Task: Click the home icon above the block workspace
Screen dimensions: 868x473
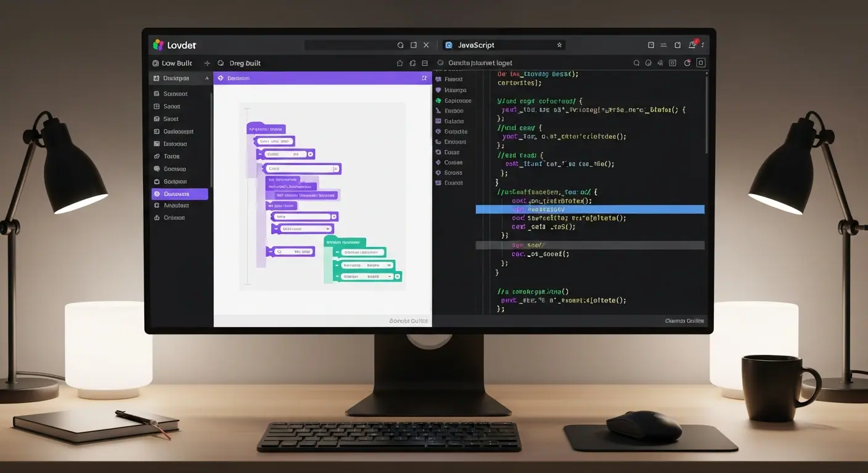Action: pos(400,62)
